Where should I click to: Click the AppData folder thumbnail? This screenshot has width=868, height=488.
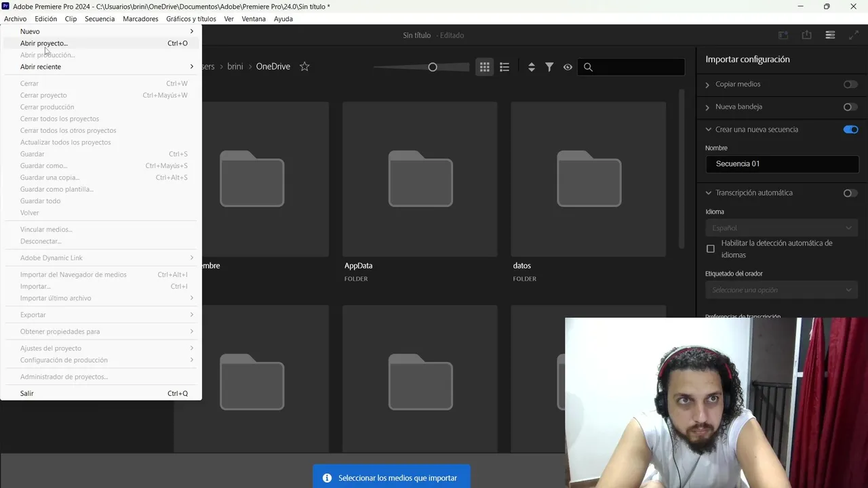point(420,179)
